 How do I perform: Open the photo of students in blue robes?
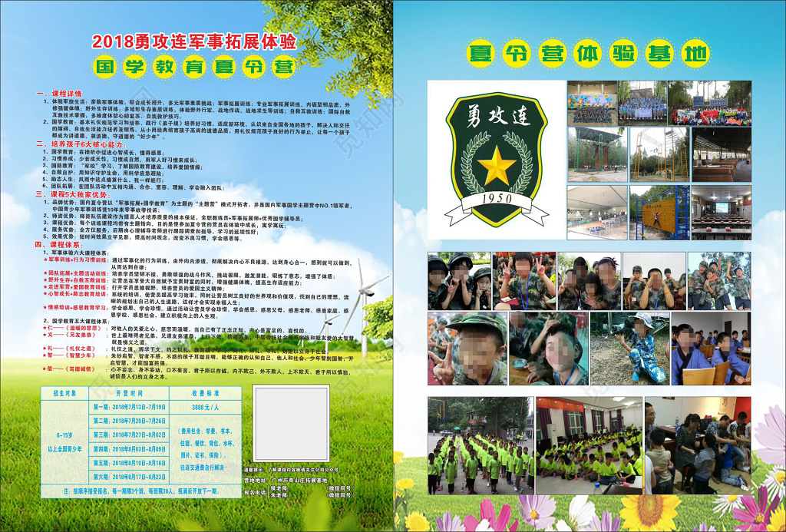[711, 349]
